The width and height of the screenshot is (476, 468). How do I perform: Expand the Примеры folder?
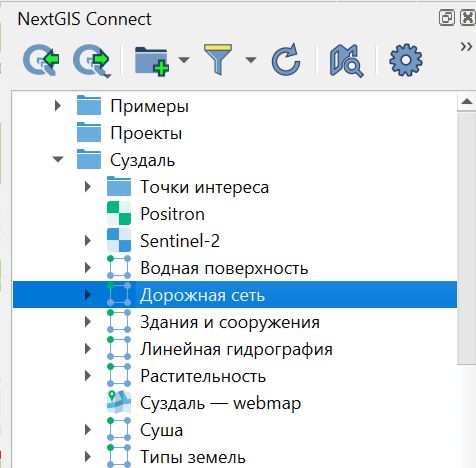[x=58, y=106]
